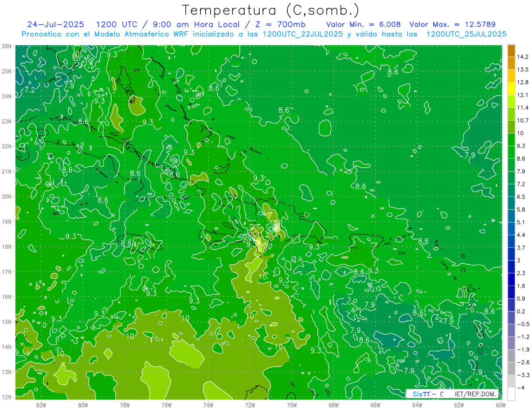Click the -0.5 color scale label

coord(523,324)
